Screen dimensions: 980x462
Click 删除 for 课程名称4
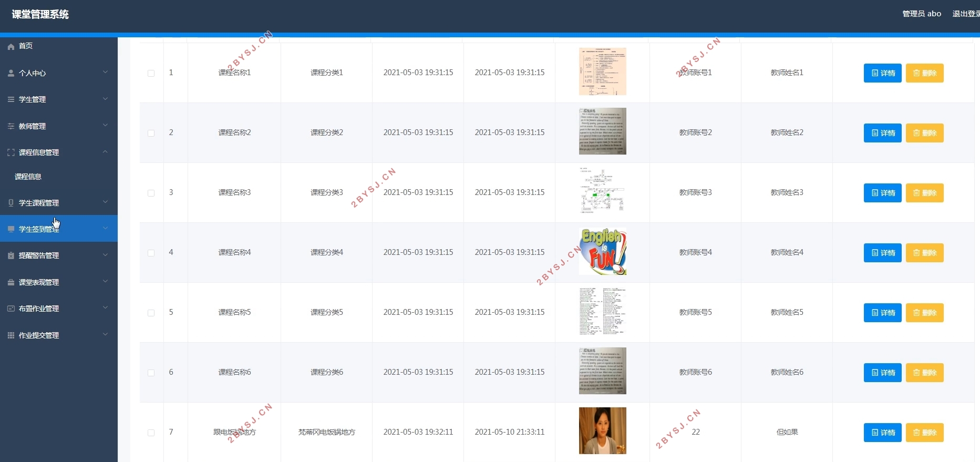(x=925, y=253)
